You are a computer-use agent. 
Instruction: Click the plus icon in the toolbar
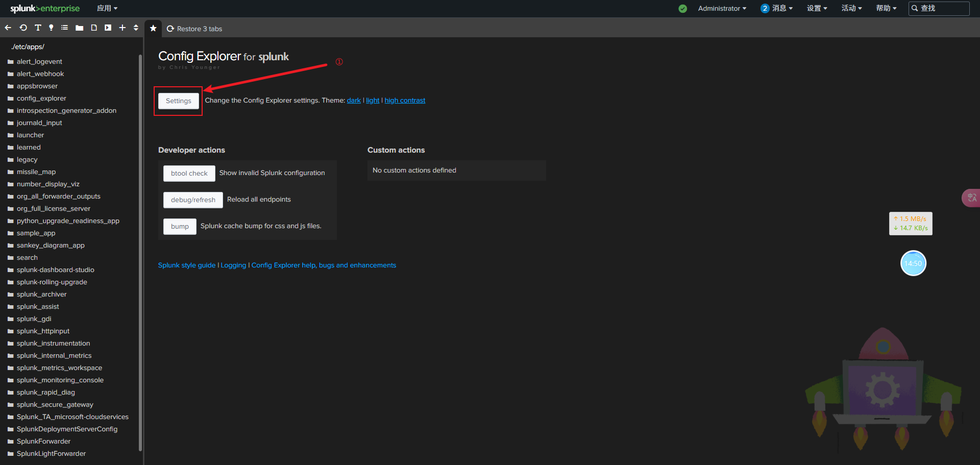coord(122,28)
